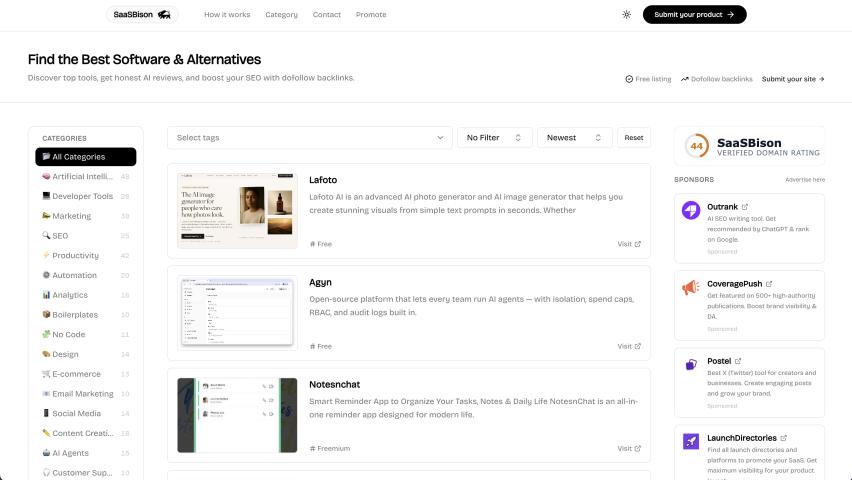Click the AI Agents robot icon

pos(46,453)
